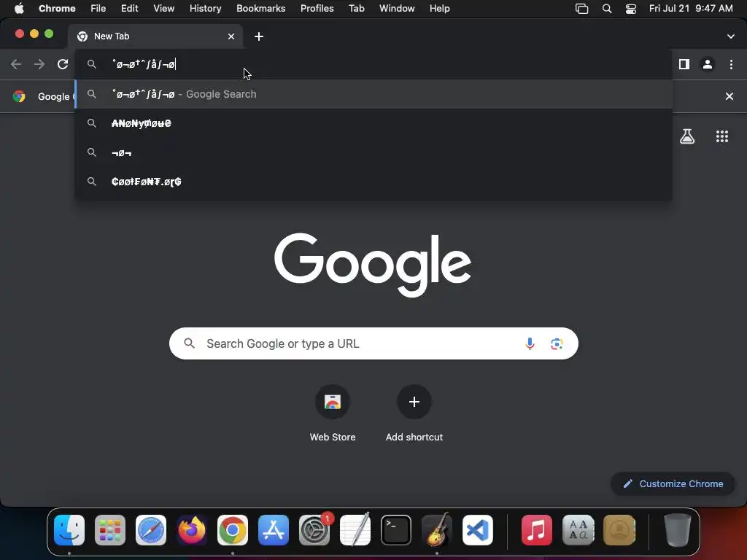Open Finder from the Dock
This screenshot has height=560, width=747.
pyautogui.click(x=69, y=530)
